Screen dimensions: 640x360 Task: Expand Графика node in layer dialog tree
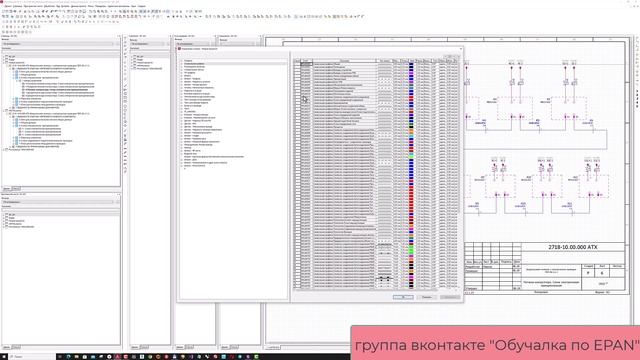182,61
